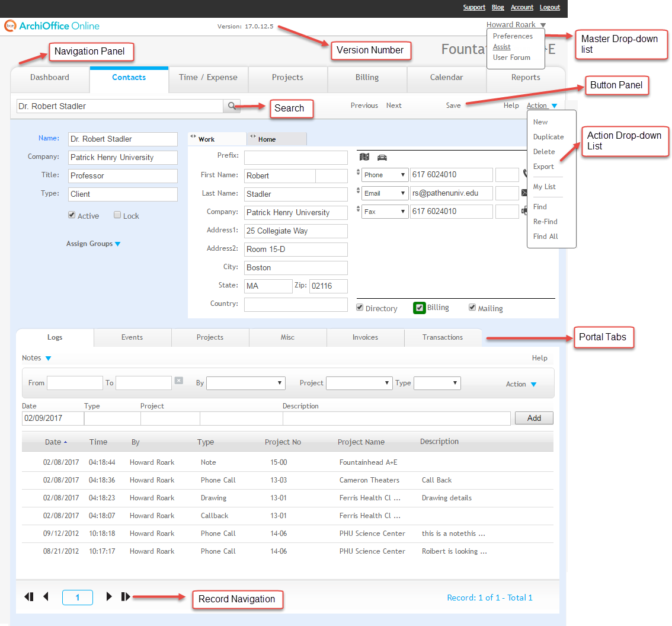Select My List in the Action menu

[x=544, y=187]
